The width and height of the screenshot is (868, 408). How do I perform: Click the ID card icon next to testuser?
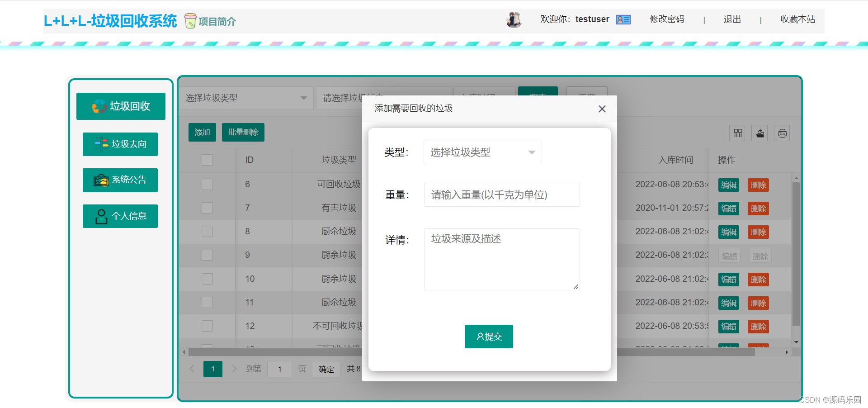click(623, 19)
